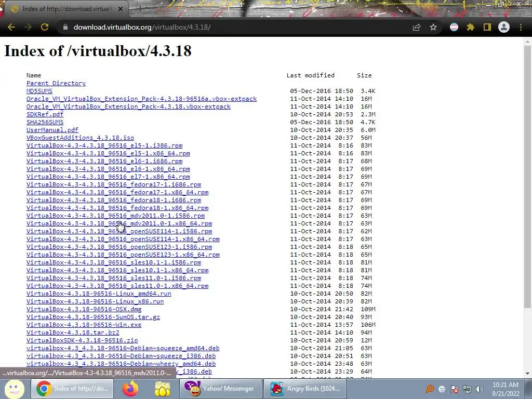532x399 pixels.
Task: Click the network tray icon
Action: [x=467, y=389]
